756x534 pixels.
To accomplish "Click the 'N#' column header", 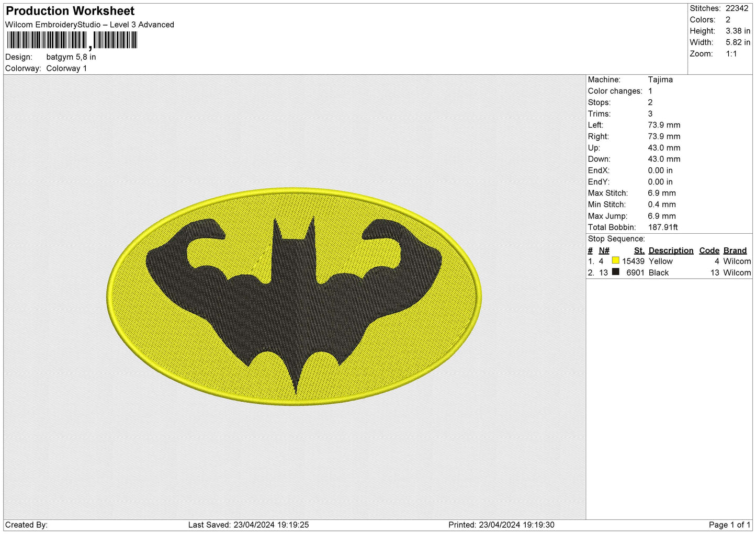I will [x=604, y=251].
